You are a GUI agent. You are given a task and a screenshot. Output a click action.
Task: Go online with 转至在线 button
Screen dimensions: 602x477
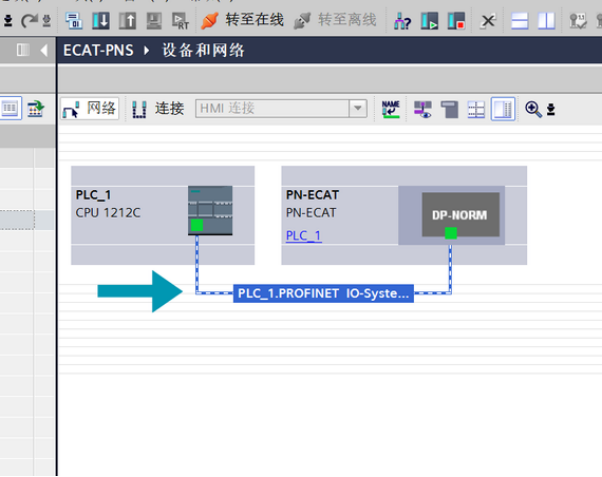243,20
